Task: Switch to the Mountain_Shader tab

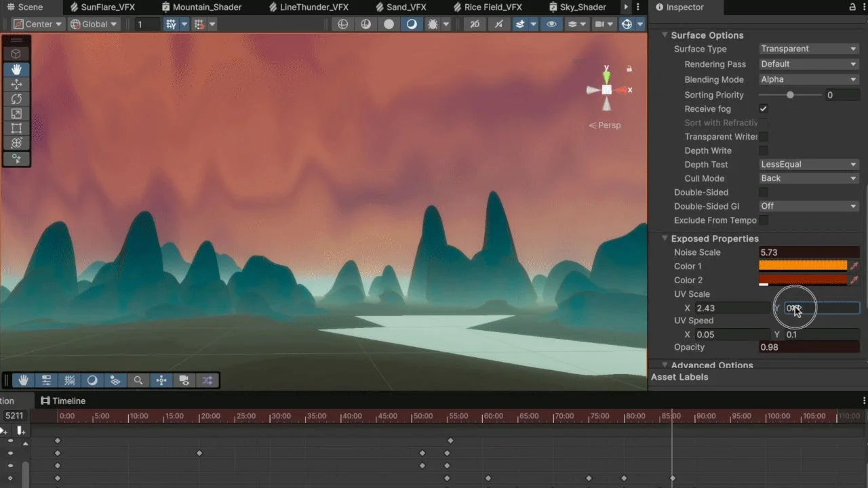Action: [x=201, y=7]
